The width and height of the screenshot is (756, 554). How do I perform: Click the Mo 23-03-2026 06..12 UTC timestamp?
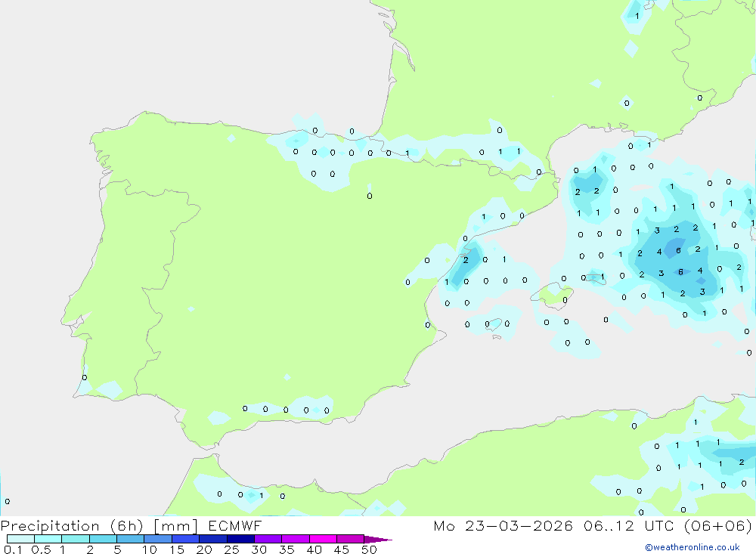click(x=553, y=525)
